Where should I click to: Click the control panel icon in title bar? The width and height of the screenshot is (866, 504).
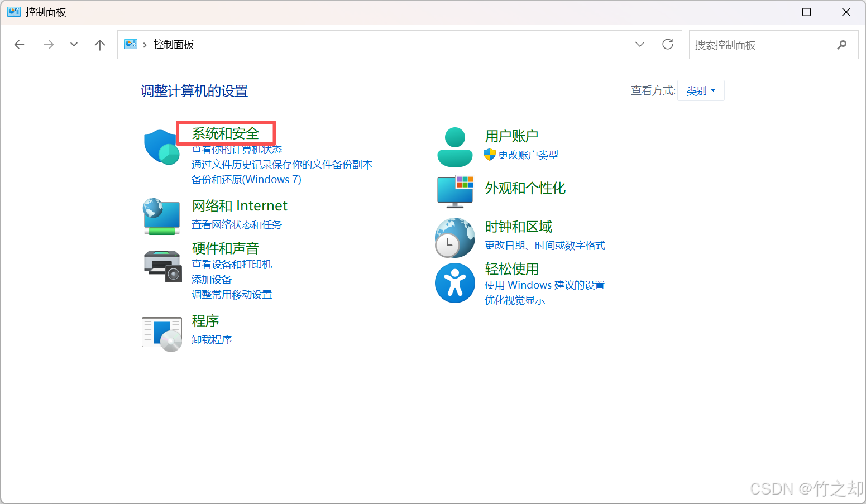tap(14, 12)
